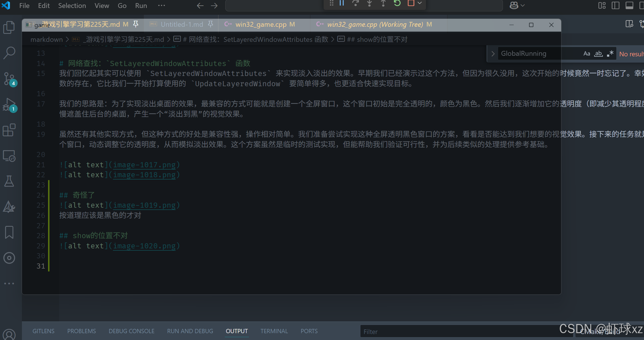The image size is (644, 340).
Task: Open the image-1019.png link
Action: point(144,205)
